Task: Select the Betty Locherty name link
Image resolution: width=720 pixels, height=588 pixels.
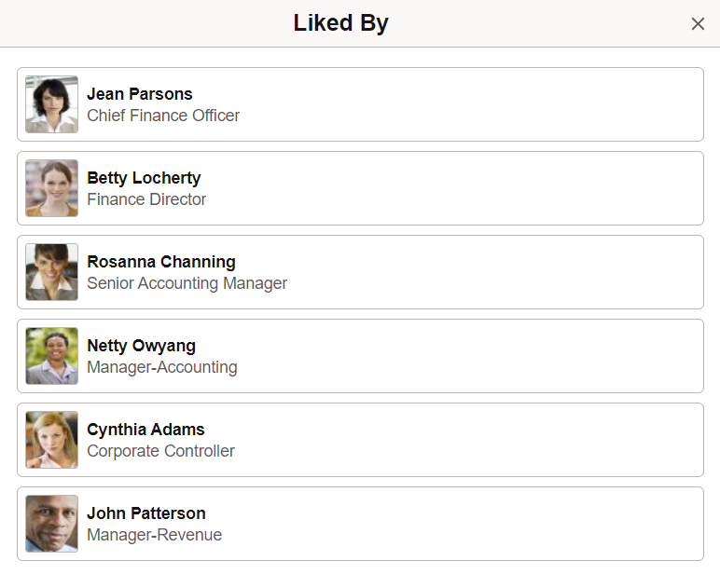Action: [x=144, y=178]
